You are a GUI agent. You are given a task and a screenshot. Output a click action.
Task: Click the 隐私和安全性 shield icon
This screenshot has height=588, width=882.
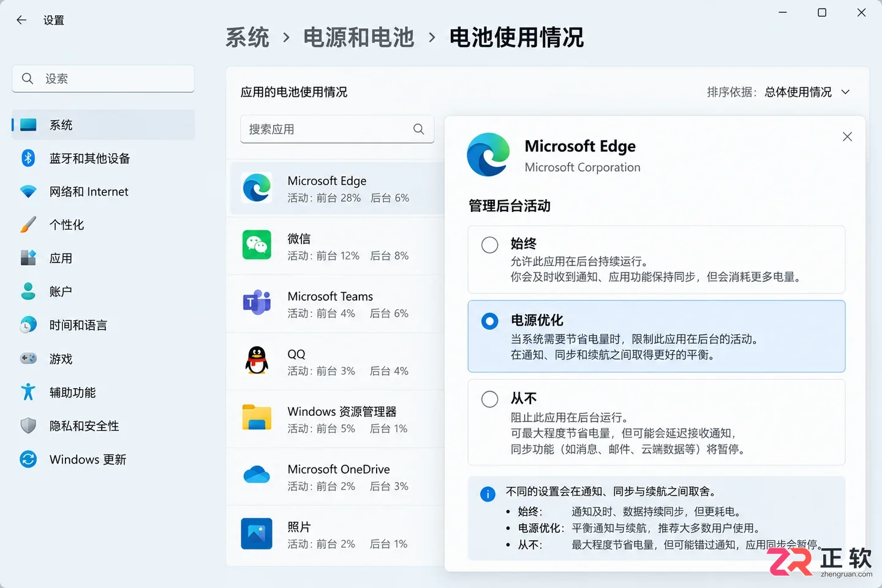(28, 426)
